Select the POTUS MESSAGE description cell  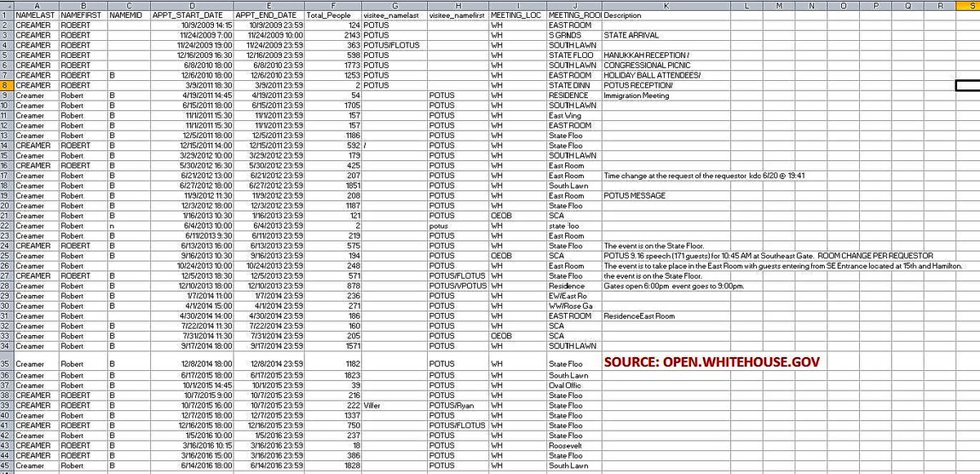(666, 196)
